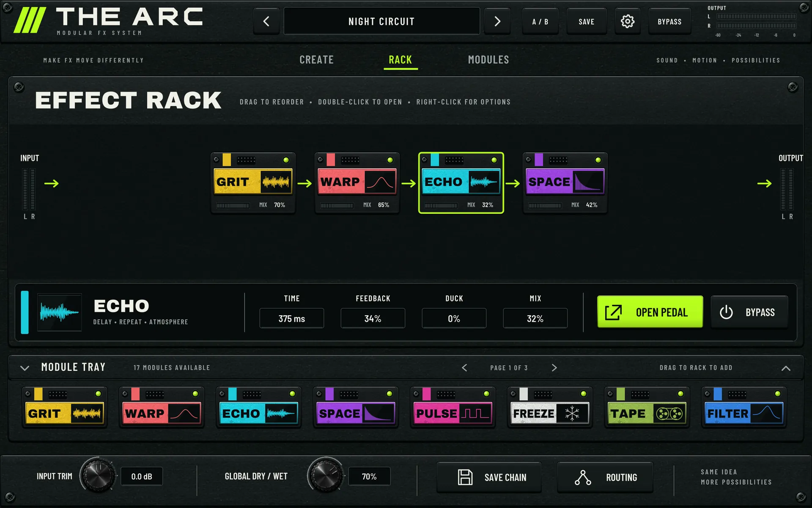The height and width of the screenshot is (508, 812).
Task: Click the SAVE preset button
Action: (587, 21)
